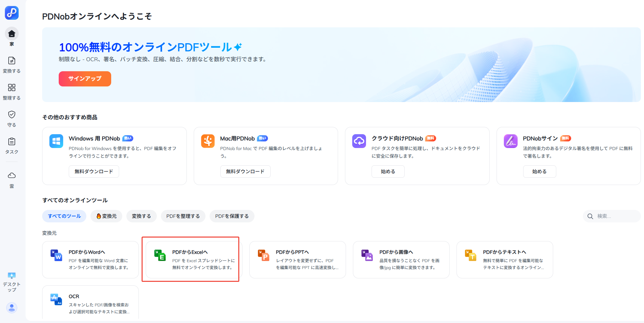Click the PDNobオンラインへようこそ page title
644x323 pixels.
[97, 16]
